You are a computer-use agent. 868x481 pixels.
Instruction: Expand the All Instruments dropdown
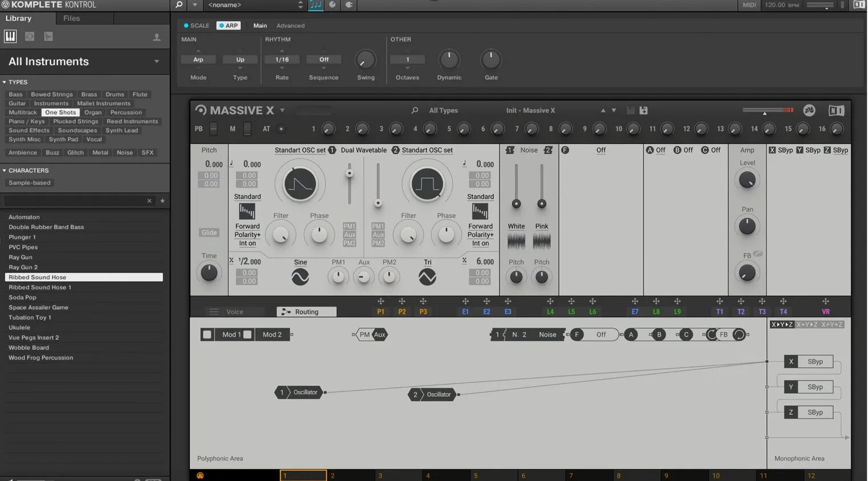tap(157, 62)
